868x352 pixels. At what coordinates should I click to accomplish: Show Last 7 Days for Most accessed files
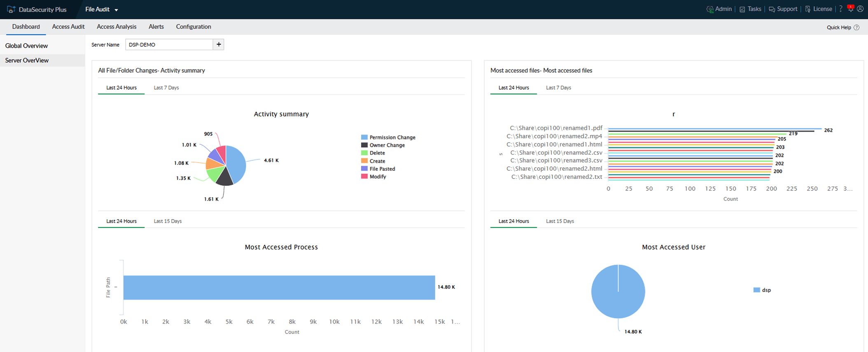point(558,88)
